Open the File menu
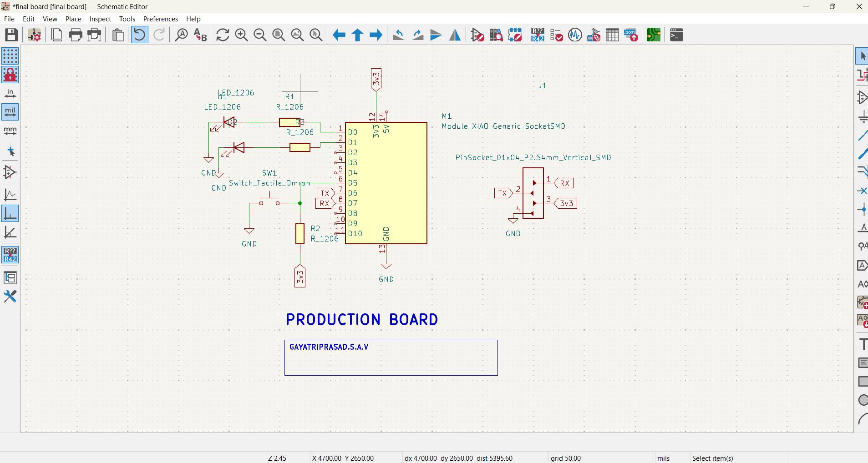This screenshot has height=463, width=868. click(x=9, y=19)
